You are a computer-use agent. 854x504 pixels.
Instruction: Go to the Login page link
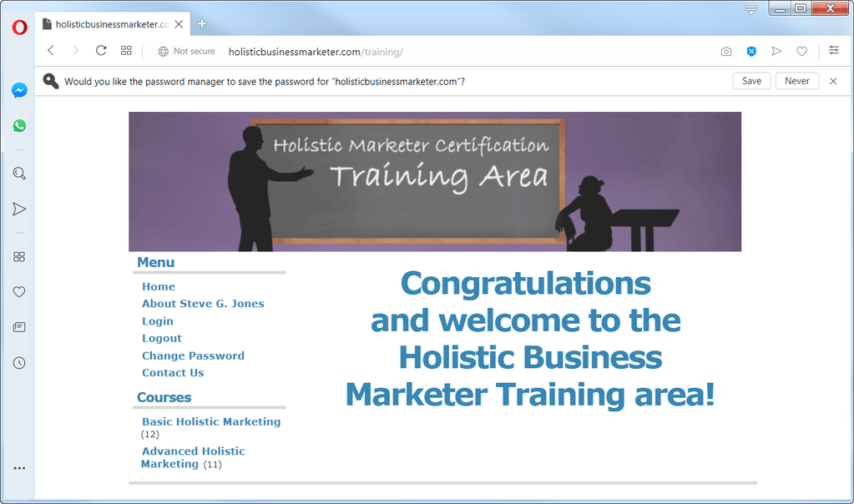point(158,321)
